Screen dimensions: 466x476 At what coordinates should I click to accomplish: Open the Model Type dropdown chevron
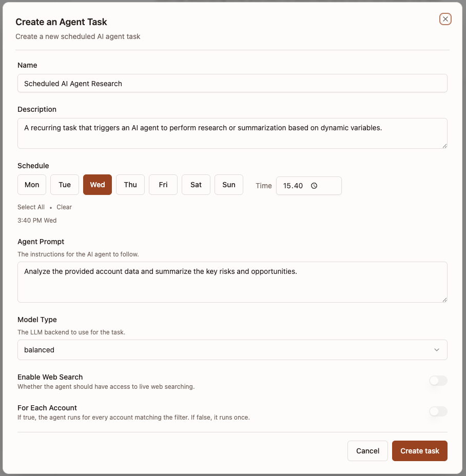pos(437,350)
